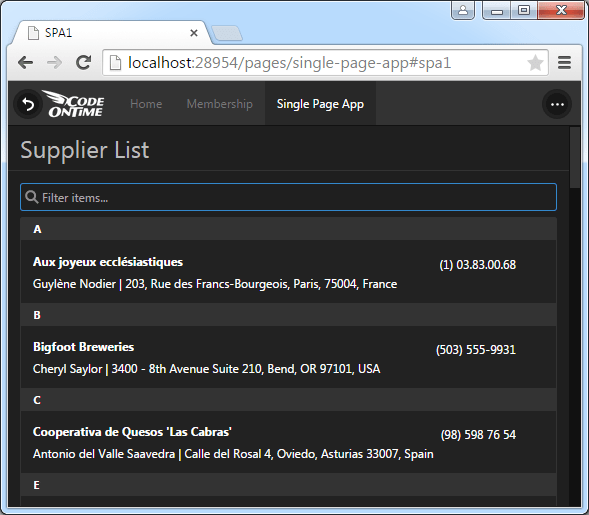
Task: Maximize the browser window
Action: (x=524, y=11)
